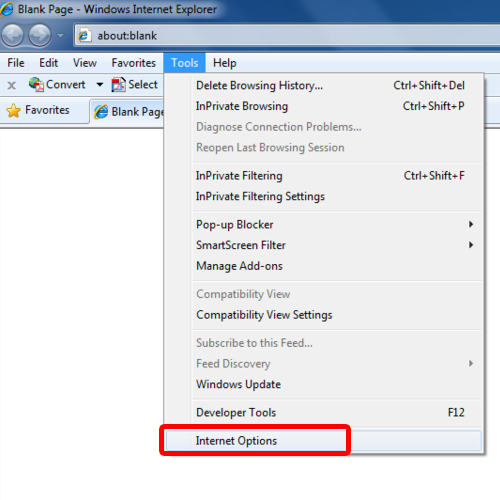Click the Convert PDF toolbar button
The height and width of the screenshot is (500, 500).
tap(57, 84)
